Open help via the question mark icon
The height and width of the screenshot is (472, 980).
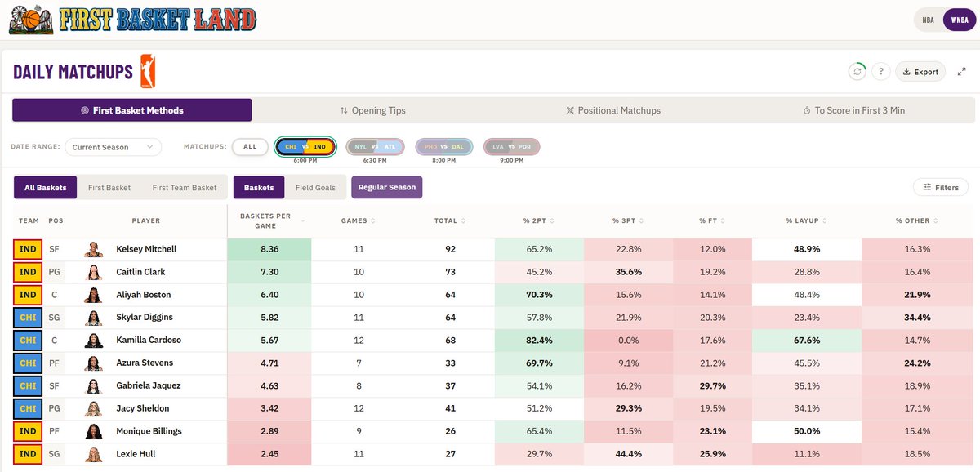880,72
